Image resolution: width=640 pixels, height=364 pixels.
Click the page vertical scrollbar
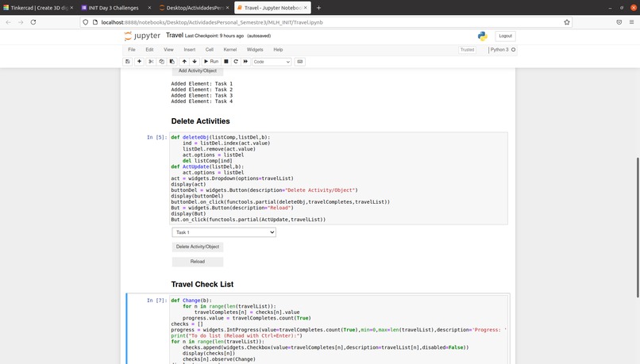638,227
